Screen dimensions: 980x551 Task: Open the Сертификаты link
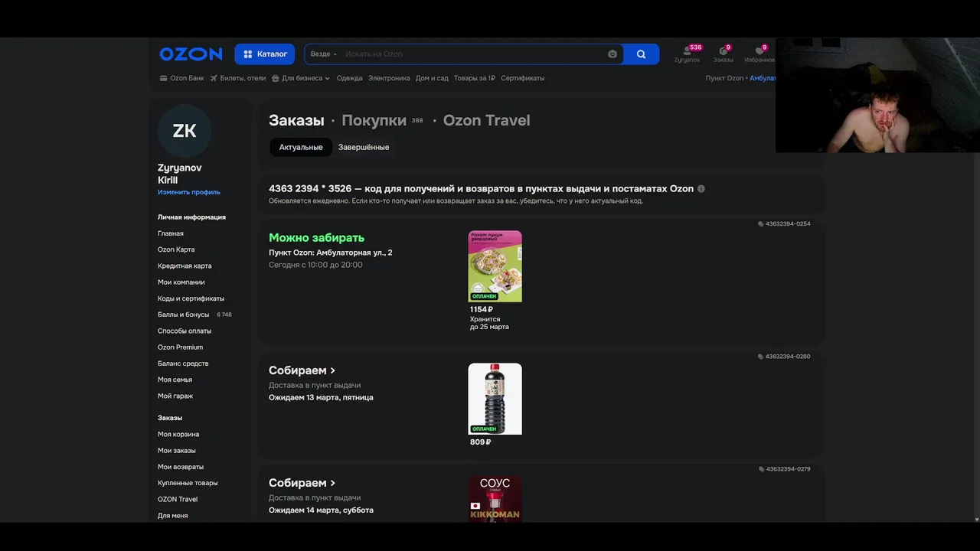click(x=523, y=78)
